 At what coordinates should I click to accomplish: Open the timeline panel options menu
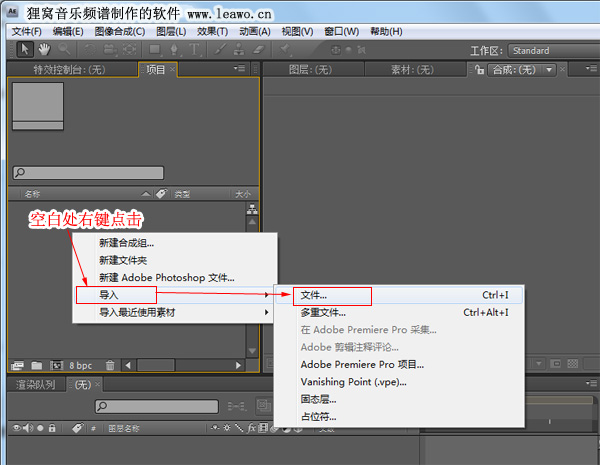pos(591,383)
